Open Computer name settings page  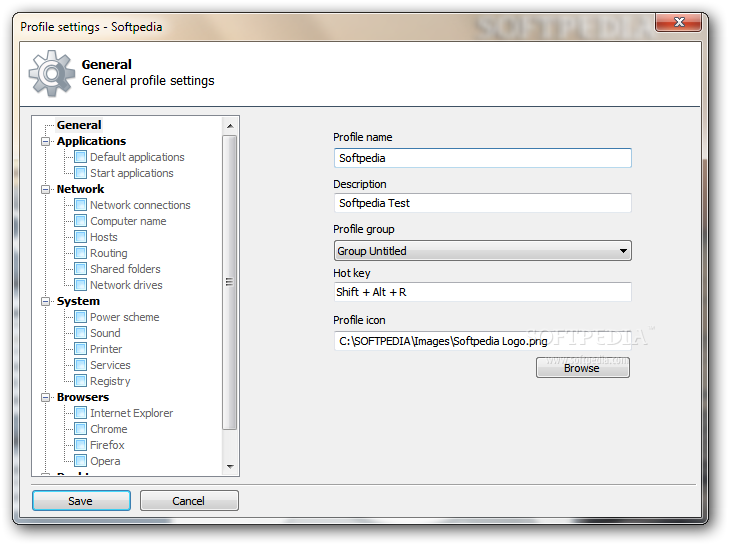pyautogui.click(x=128, y=221)
